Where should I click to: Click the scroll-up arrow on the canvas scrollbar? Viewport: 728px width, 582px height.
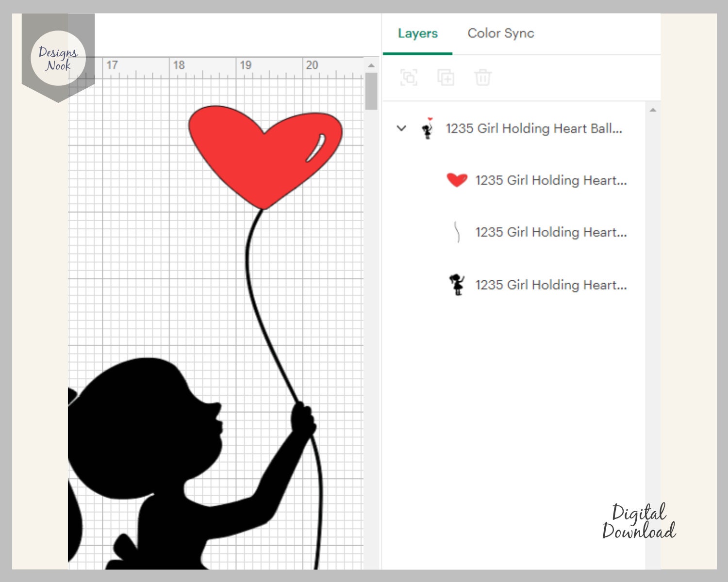click(372, 65)
